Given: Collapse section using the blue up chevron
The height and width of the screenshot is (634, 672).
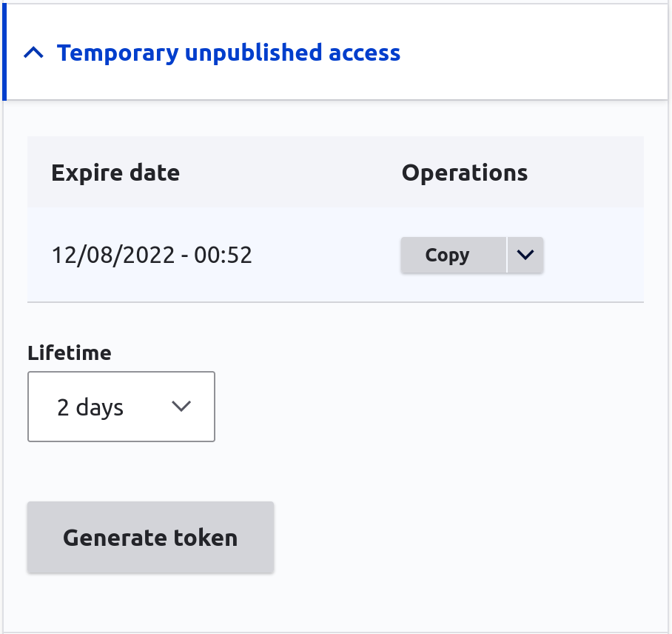Looking at the screenshot, I should (x=33, y=53).
